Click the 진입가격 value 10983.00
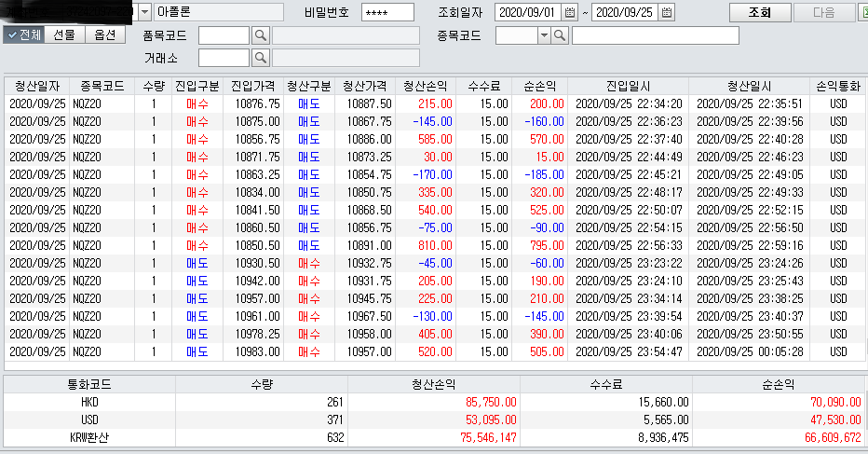868x454 pixels. [x=257, y=352]
